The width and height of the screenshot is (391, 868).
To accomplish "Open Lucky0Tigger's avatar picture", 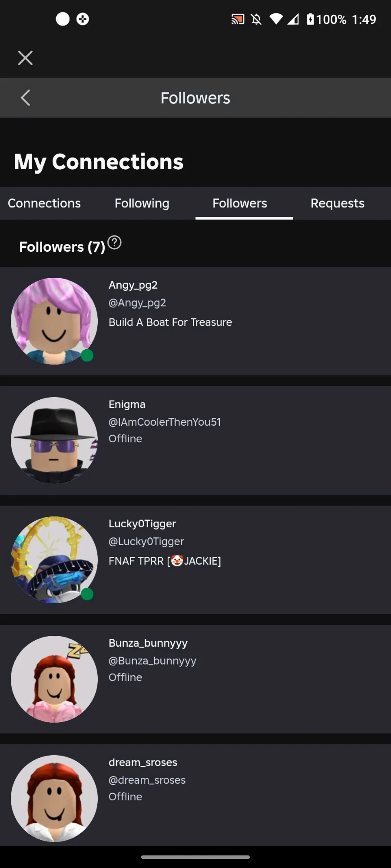I will pos(54,560).
